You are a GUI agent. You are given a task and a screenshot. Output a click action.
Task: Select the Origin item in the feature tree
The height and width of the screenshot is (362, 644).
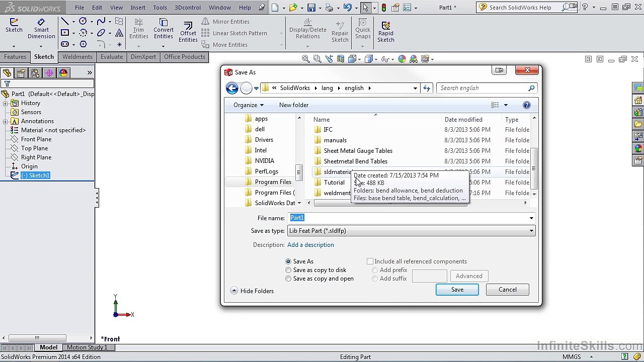[29, 166]
